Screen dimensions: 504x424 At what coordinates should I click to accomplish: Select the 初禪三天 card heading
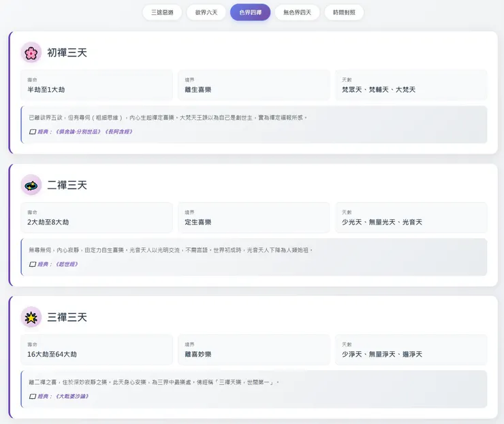point(67,52)
